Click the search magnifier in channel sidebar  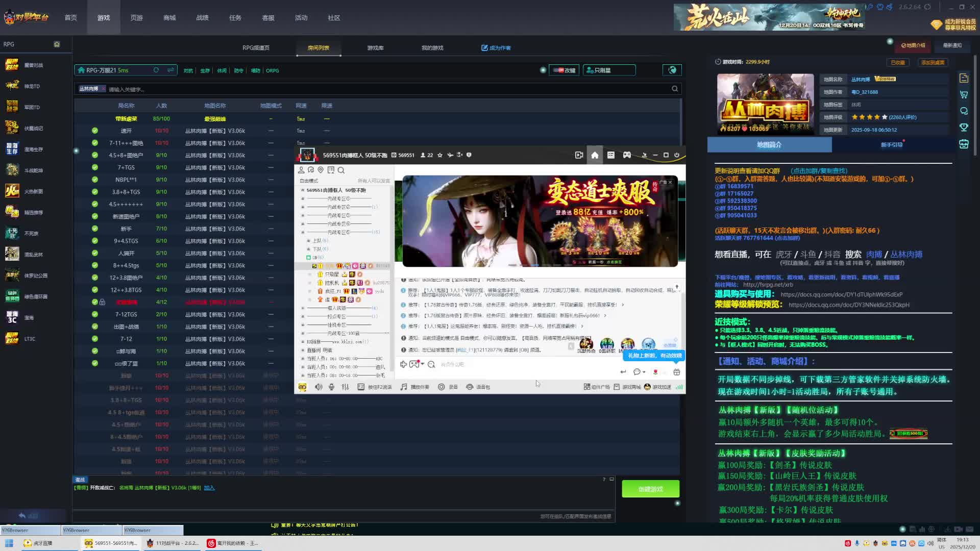pos(341,170)
